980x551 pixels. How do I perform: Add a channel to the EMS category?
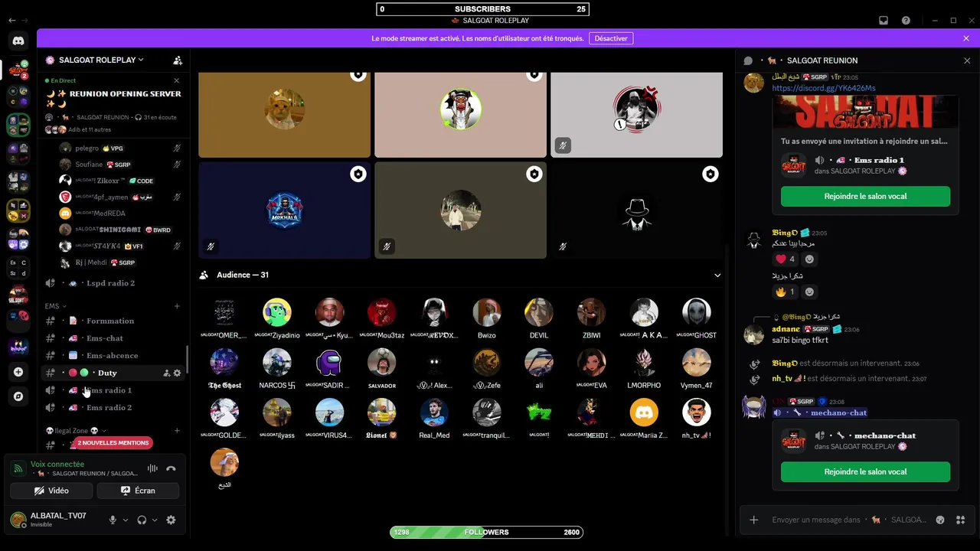pos(177,306)
